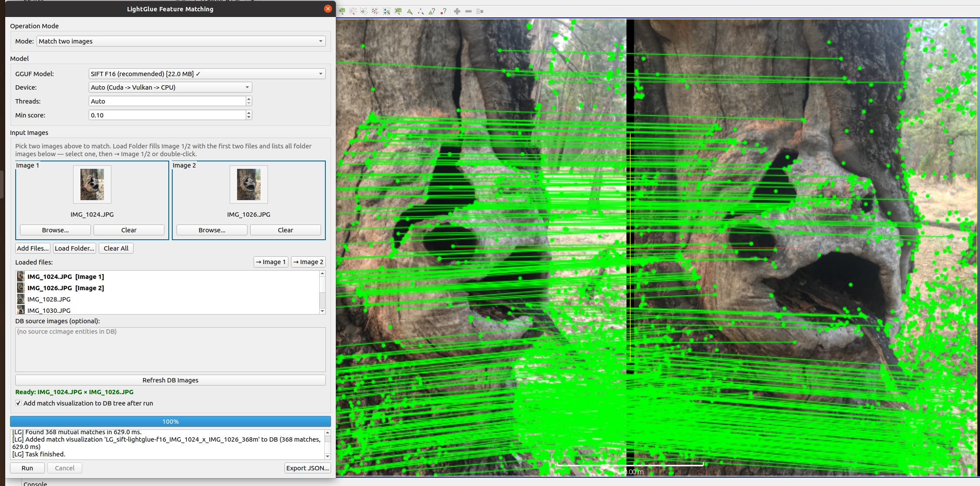Click Clear under Image 1
980x486 pixels.
(129, 230)
